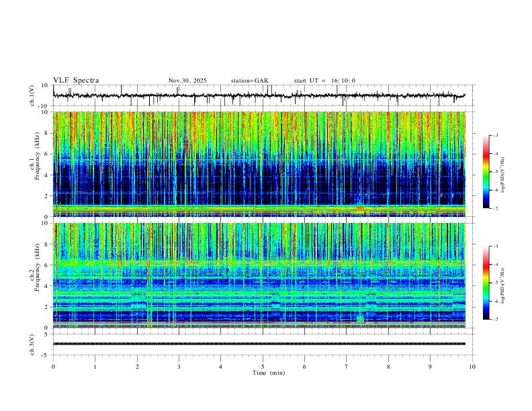This screenshot has height=411, width=532.
Task: Click time axis tick label '10'
Action: tap(472, 367)
